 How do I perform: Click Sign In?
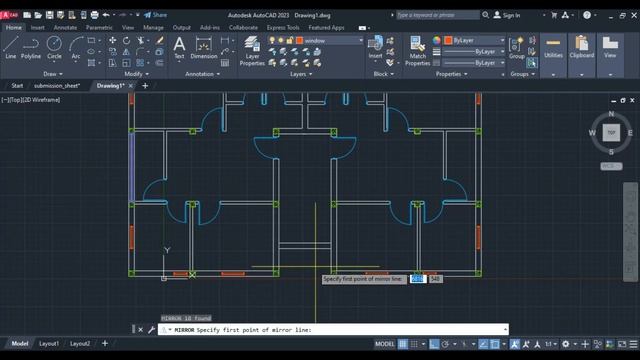point(507,15)
